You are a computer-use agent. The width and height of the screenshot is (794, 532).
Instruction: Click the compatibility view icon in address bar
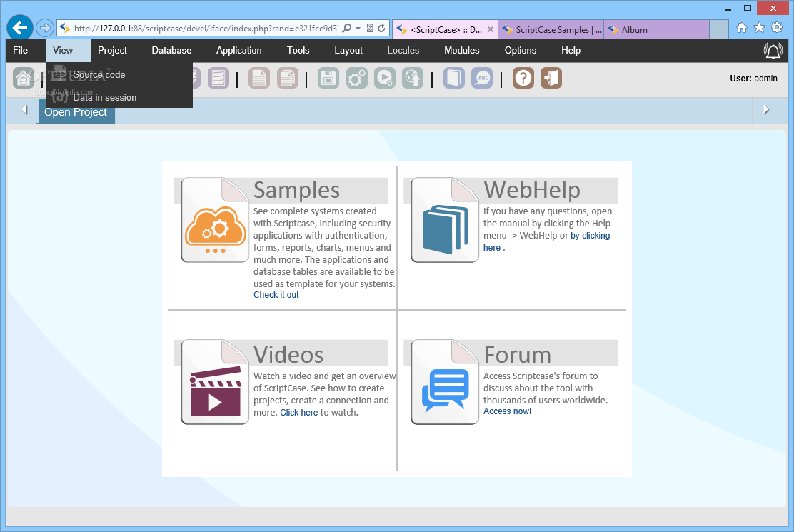point(370,29)
